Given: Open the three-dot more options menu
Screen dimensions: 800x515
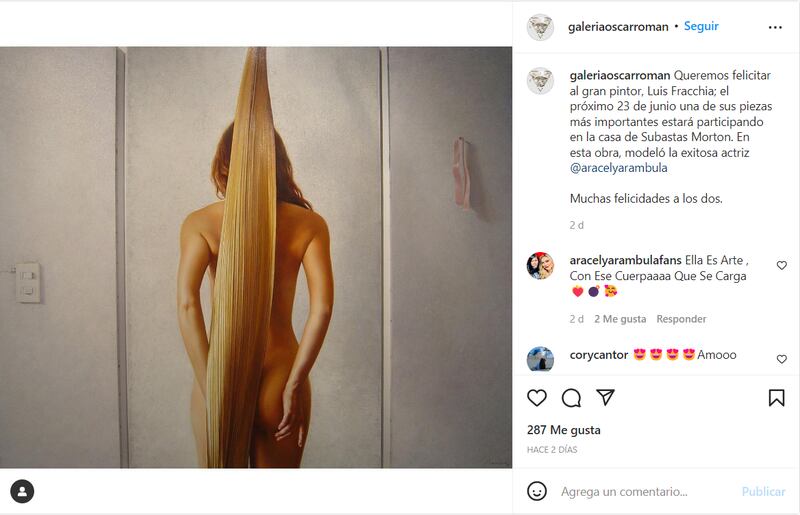Looking at the screenshot, I should tap(775, 27).
